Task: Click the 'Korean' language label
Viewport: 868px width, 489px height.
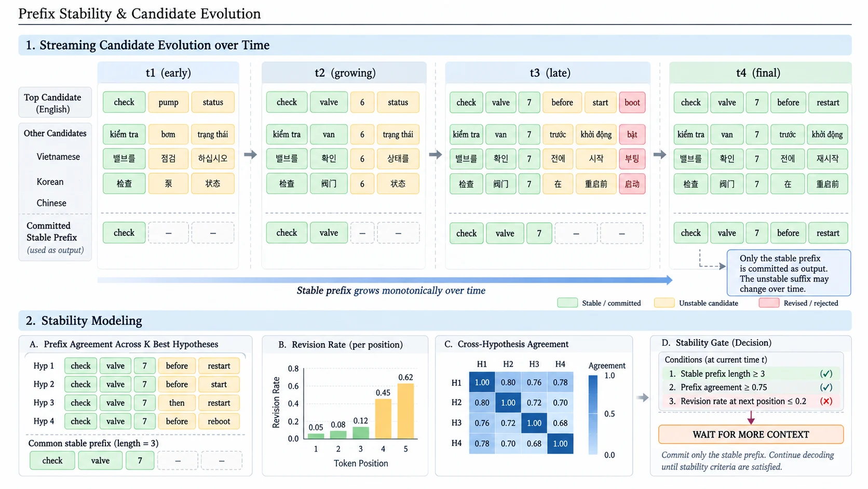Action: point(50,182)
